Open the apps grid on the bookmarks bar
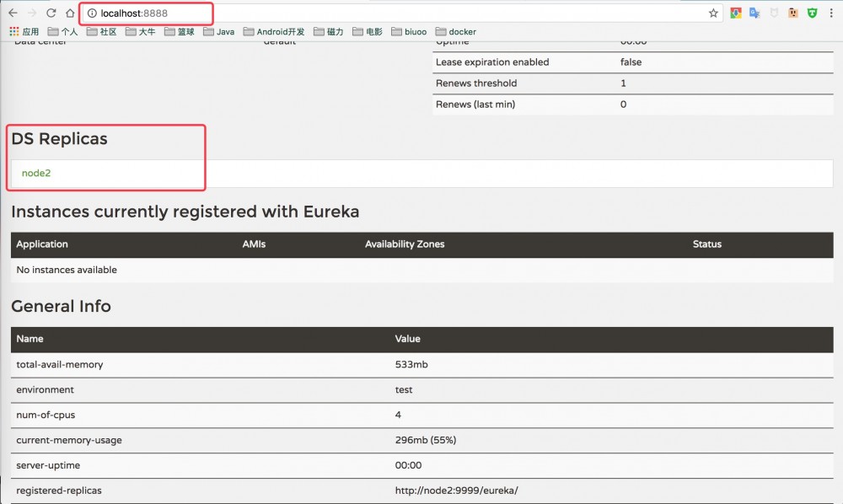The width and height of the screenshot is (843, 504). click(x=14, y=31)
